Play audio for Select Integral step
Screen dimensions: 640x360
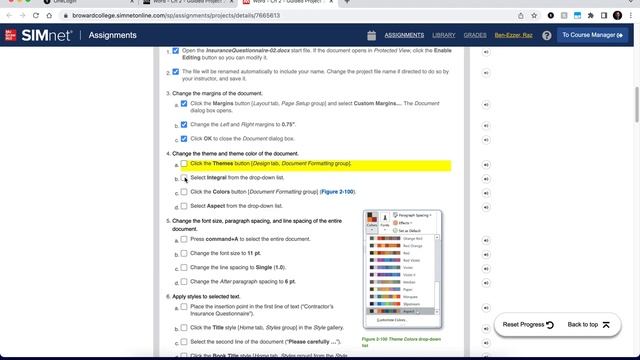pyautogui.click(x=486, y=179)
